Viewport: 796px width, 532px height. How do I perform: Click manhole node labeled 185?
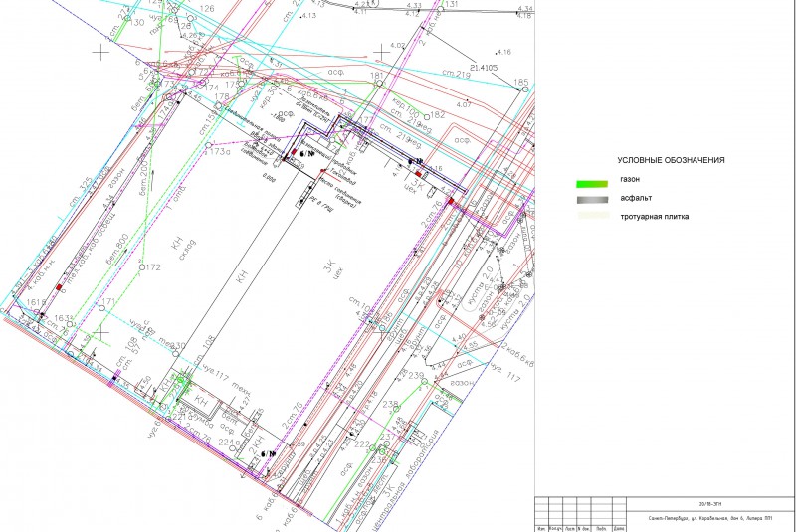(x=525, y=89)
